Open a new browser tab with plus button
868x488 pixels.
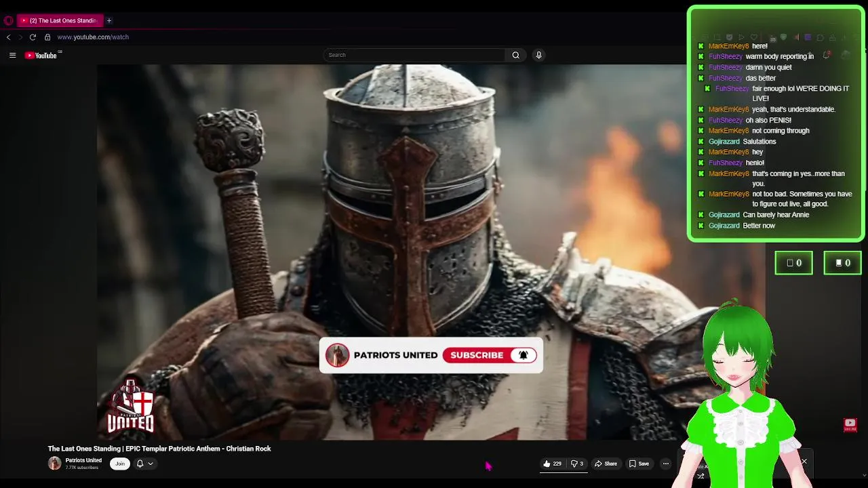(109, 21)
